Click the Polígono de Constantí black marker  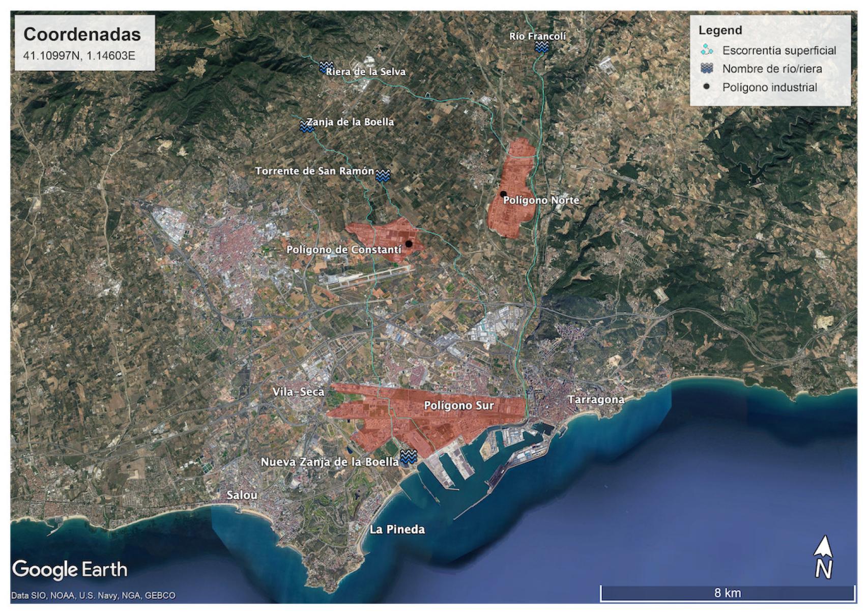tap(410, 243)
